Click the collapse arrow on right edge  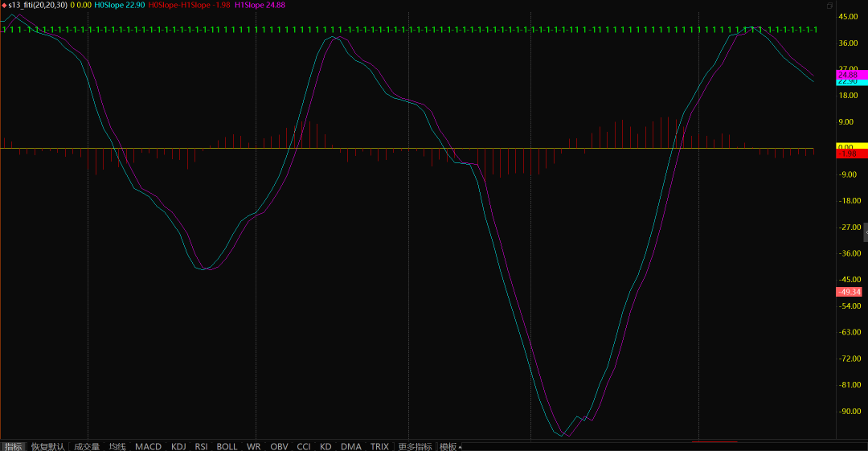pos(866,232)
